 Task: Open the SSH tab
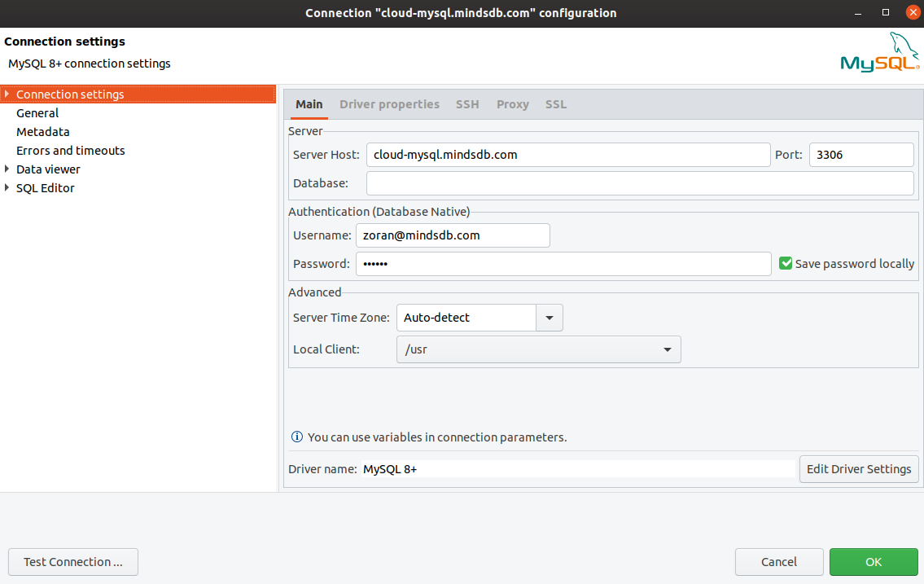coord(467,104)
